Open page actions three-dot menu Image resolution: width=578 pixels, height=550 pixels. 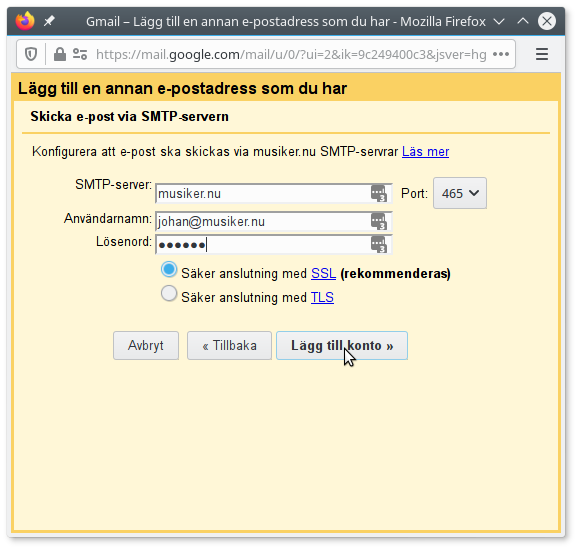pos(501,54)
